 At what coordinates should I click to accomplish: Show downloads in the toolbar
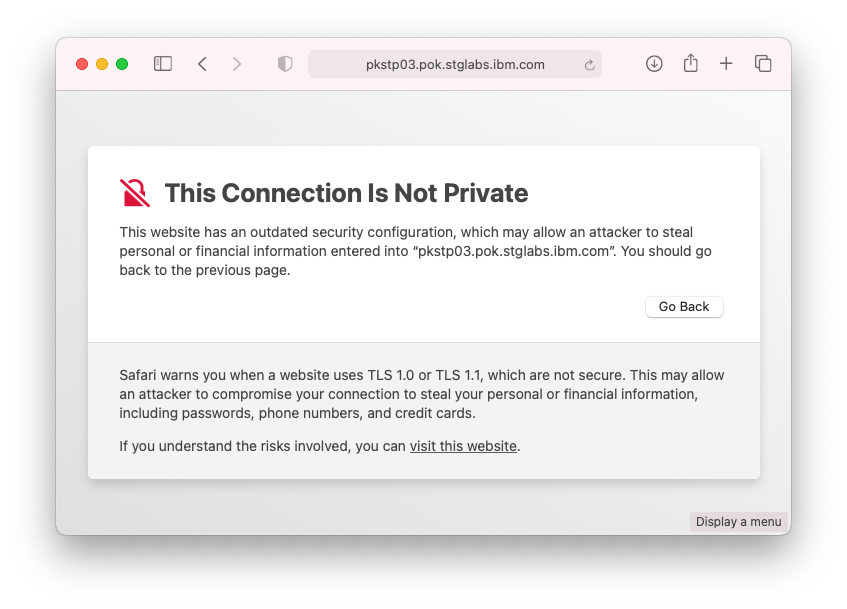[x=654, y=64]
